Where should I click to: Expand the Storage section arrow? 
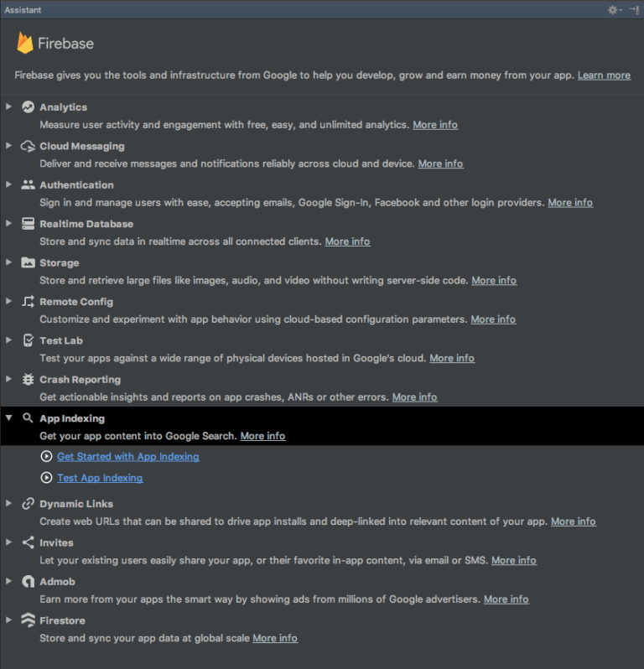click(8, 262)
